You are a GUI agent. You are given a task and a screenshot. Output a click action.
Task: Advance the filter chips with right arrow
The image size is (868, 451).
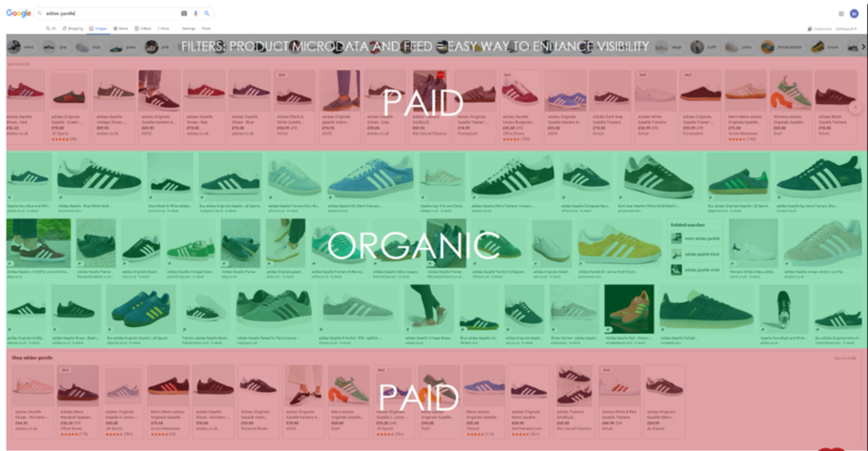coord(862,47)
